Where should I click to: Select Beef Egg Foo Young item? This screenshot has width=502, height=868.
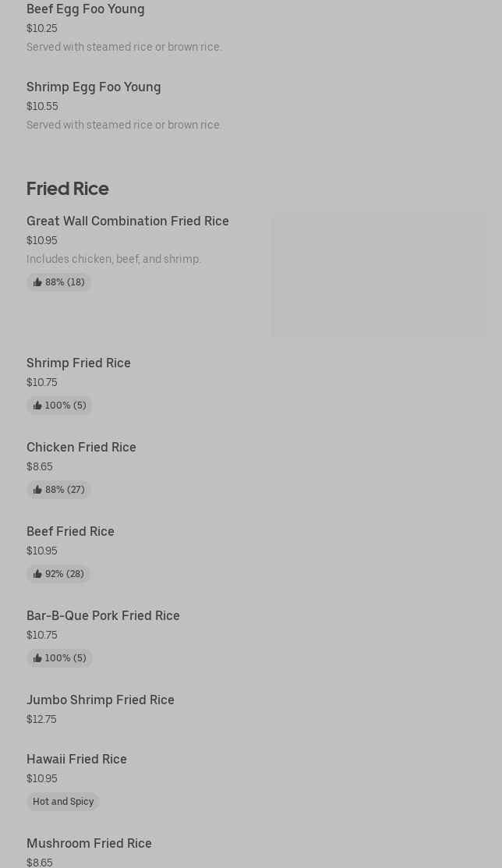point(86,9)
